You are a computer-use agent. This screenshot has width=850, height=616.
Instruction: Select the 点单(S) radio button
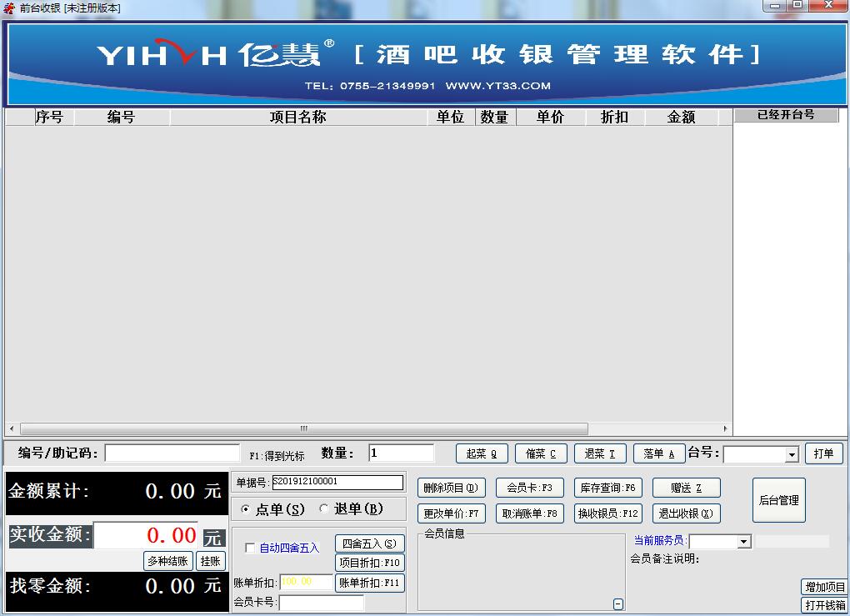coord(246,509)
